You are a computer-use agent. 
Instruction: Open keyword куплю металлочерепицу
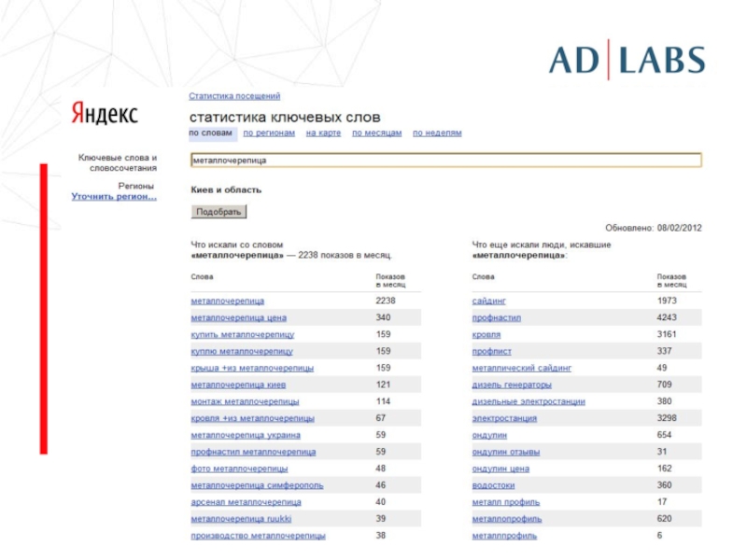(242, 351)
